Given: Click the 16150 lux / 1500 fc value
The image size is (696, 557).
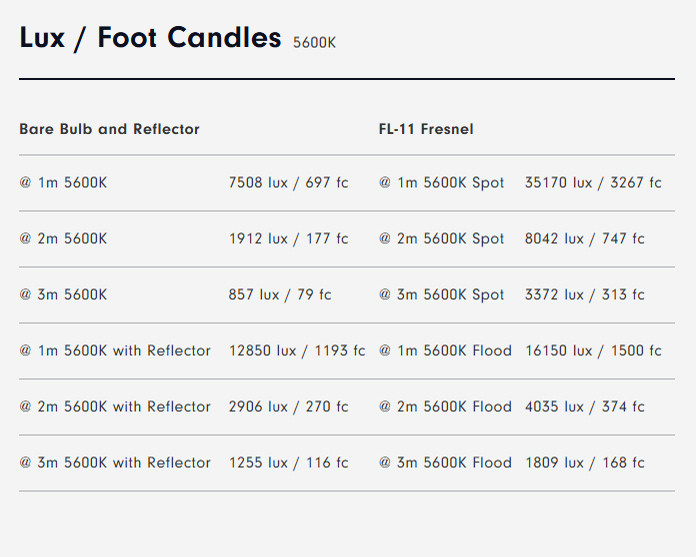Looking at the screenshot, I should [593, 350].
